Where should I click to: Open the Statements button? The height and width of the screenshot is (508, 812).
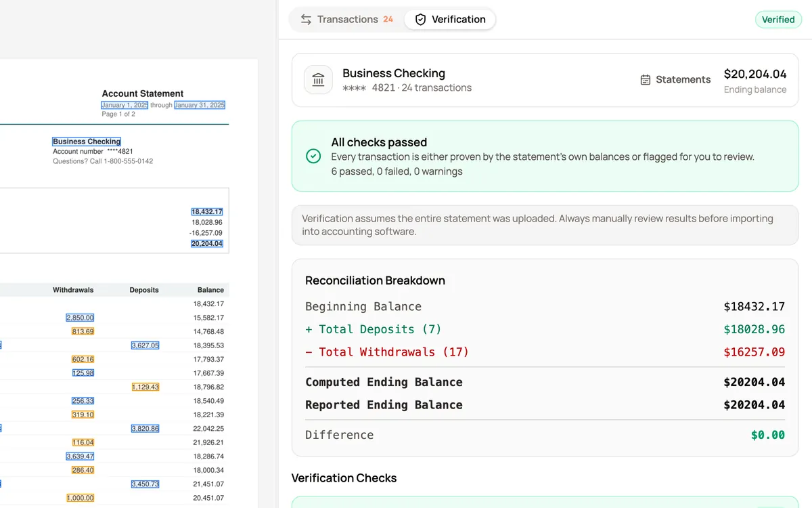[675, 79]
